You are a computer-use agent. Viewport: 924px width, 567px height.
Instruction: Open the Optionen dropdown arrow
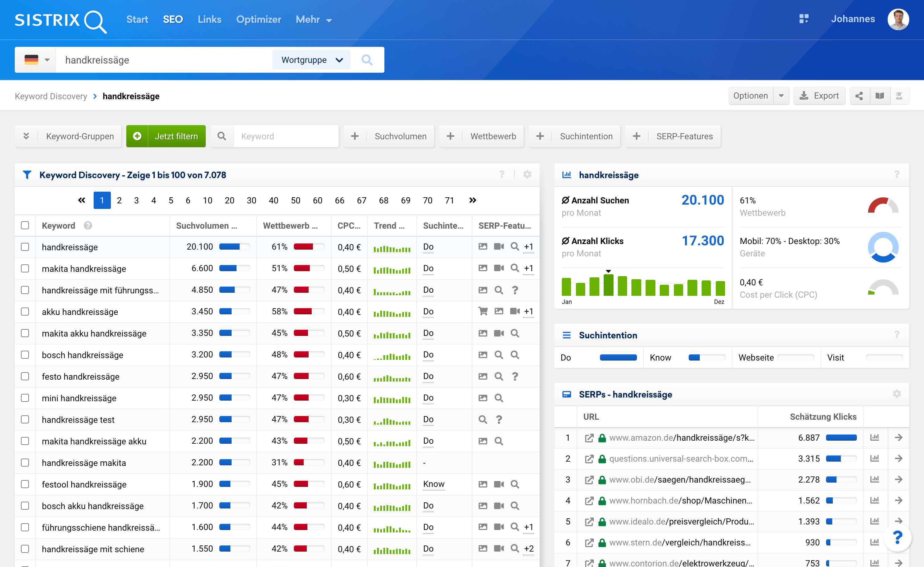(x=781, y=96)
